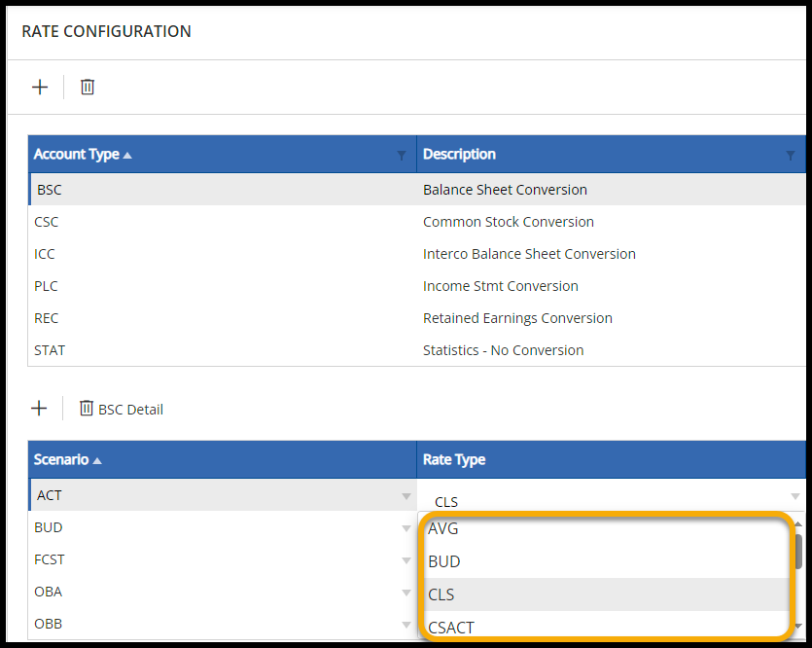Screen dimensions: 812x648
Task: Click the rate type list scrollbar
Action: tap(798, 553)
